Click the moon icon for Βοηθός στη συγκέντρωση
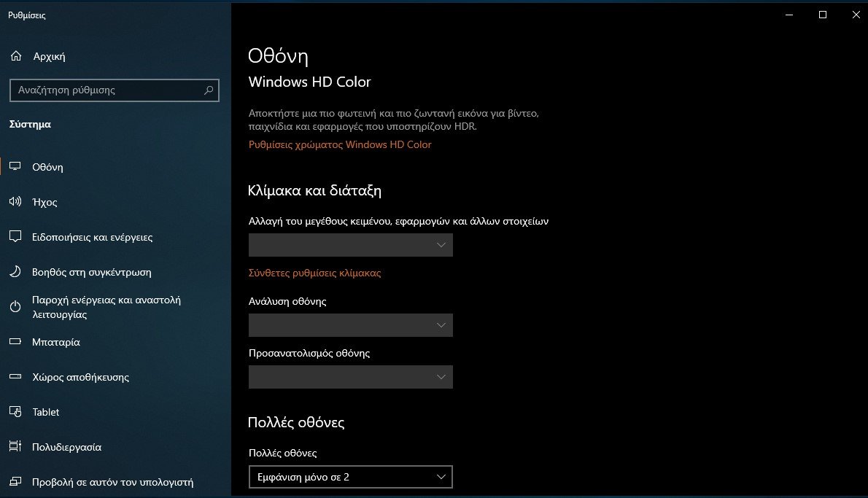Viewport: 868px width, 498px height. (x=15, y=272)
